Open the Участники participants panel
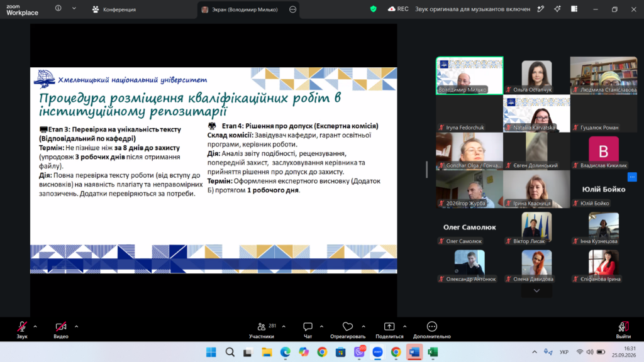 point(262,330)
